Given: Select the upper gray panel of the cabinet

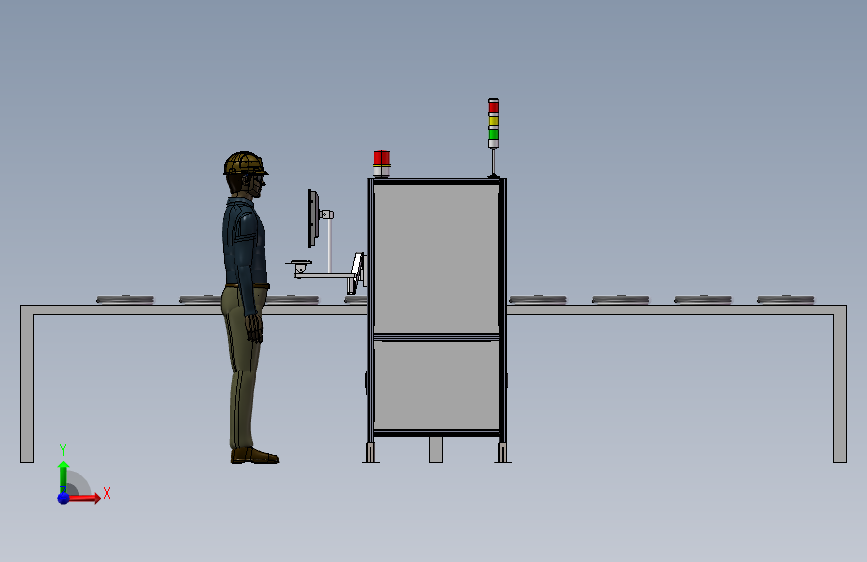Looking at the screenshot, I should click(436, 258).
